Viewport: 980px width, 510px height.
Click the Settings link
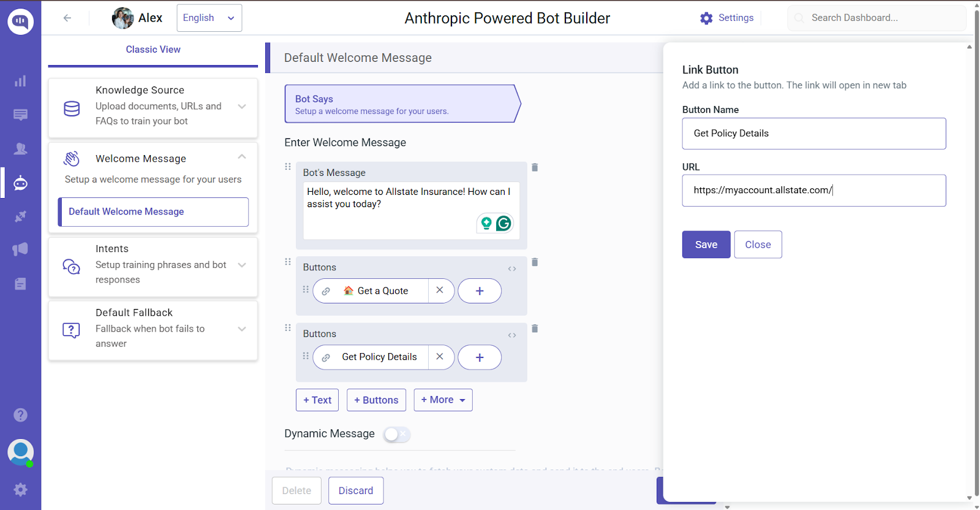click(736, 18)
